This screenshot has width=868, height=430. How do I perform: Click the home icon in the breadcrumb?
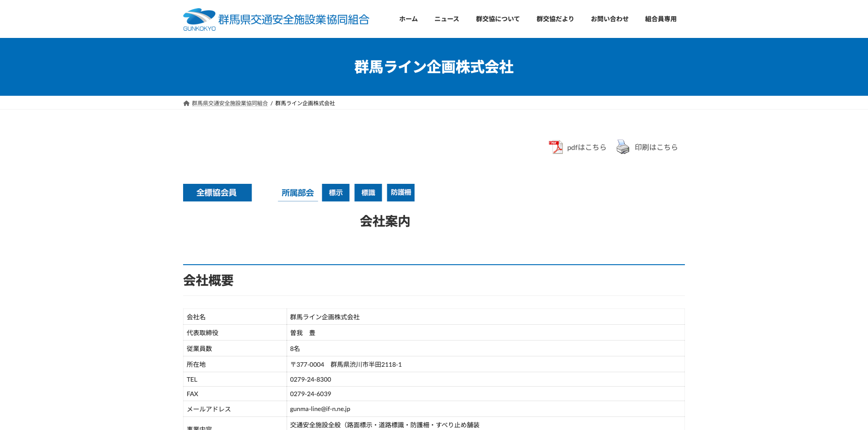point(186,103)
